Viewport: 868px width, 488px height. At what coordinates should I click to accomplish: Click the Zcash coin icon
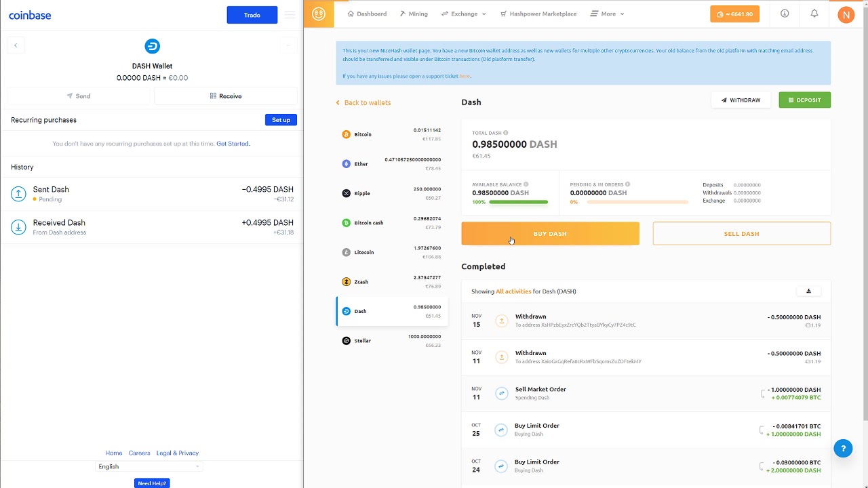[346, 282]
